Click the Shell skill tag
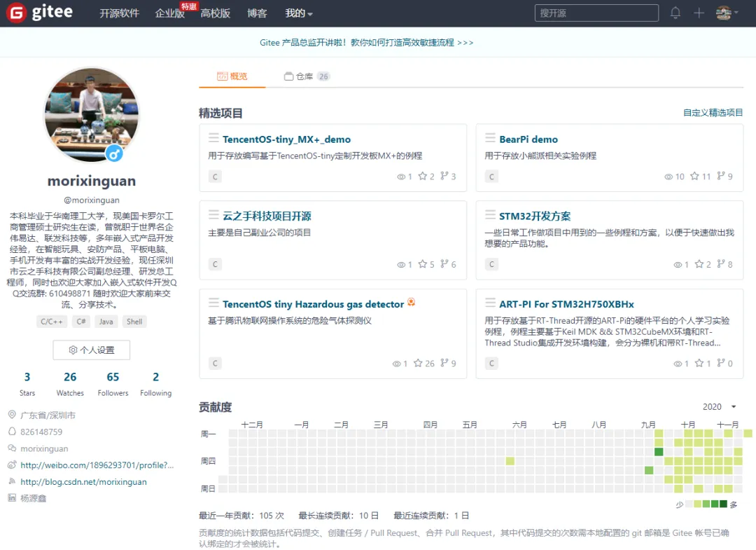This screenshot has width=756, height=550. (134, 322)
